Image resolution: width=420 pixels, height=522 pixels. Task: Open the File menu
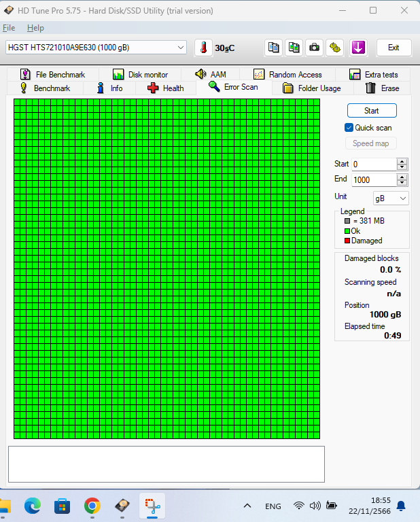tap(9, 28)
